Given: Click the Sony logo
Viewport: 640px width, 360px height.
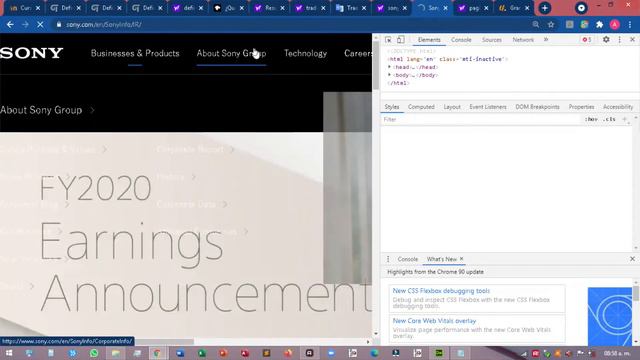Looking at the screenshot, I should click(x=31, y=53).
